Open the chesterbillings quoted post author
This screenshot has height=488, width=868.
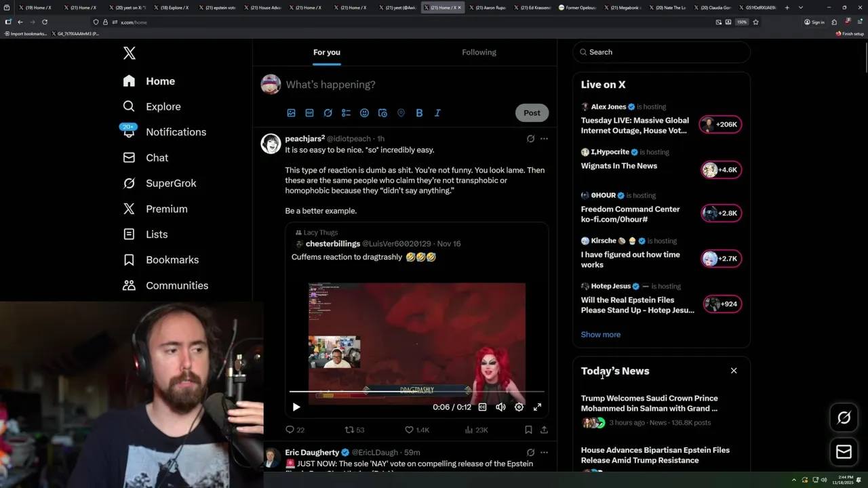tap(332, 244)
